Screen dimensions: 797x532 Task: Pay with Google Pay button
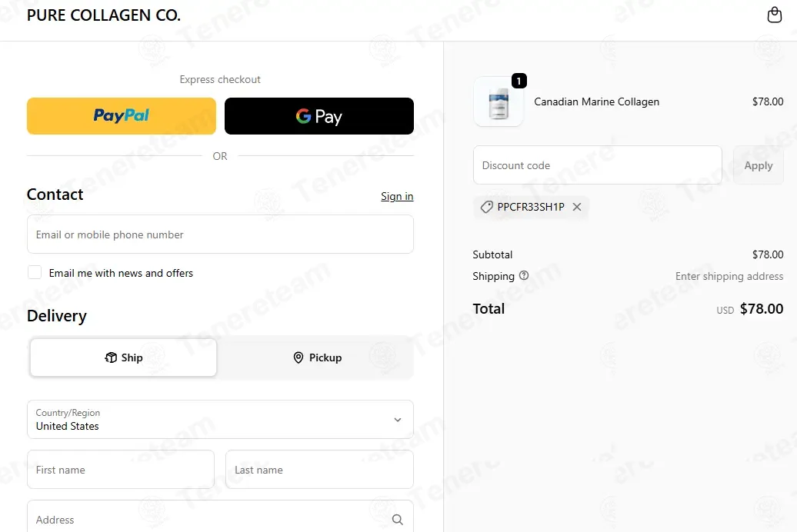319,116
